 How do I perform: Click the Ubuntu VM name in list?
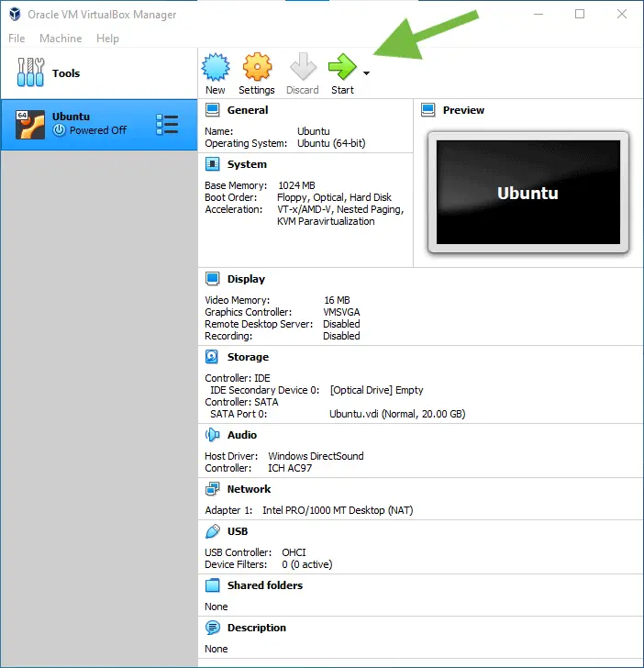(x=71, y=117)
